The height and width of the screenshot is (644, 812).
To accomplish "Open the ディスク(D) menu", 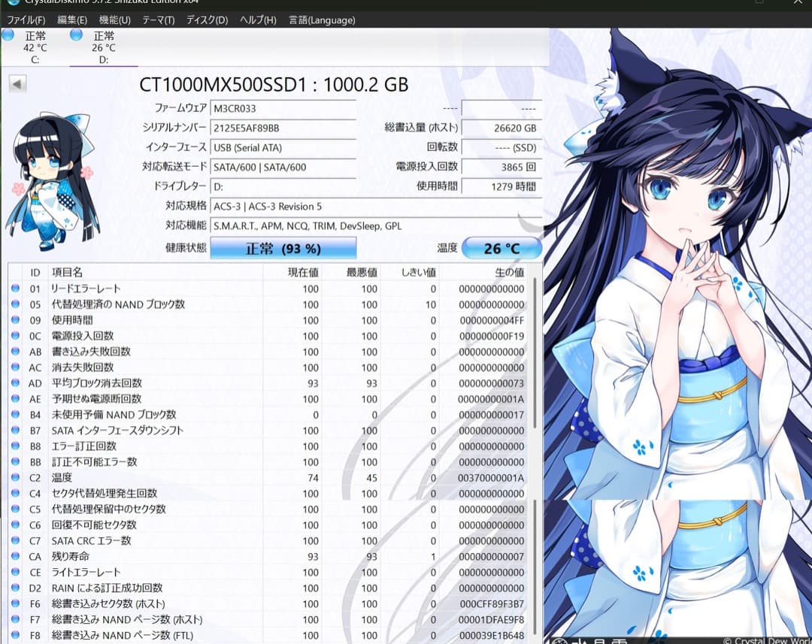I will pyautogui.click(x=207, y=20).
